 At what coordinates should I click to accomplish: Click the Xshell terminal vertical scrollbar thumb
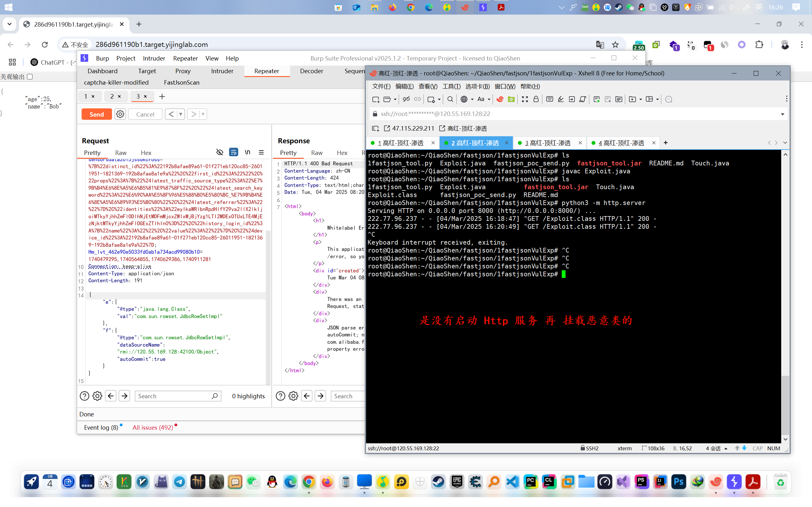785,405
